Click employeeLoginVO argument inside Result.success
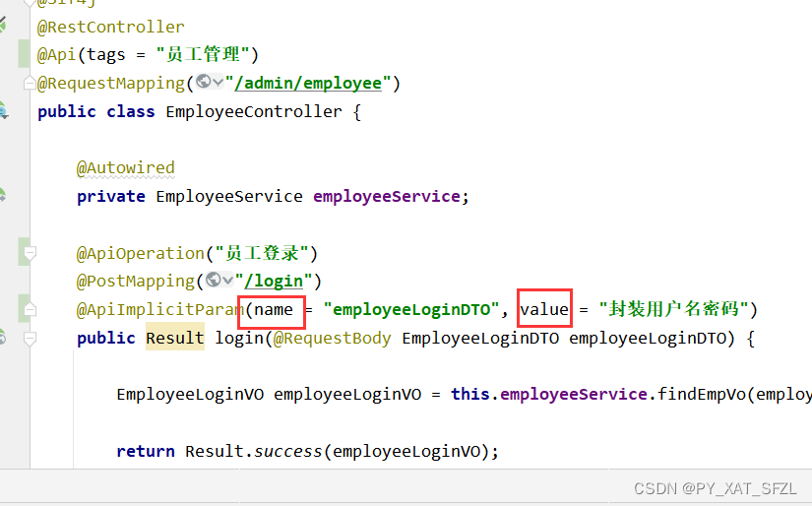 click(x=406, y=451)
